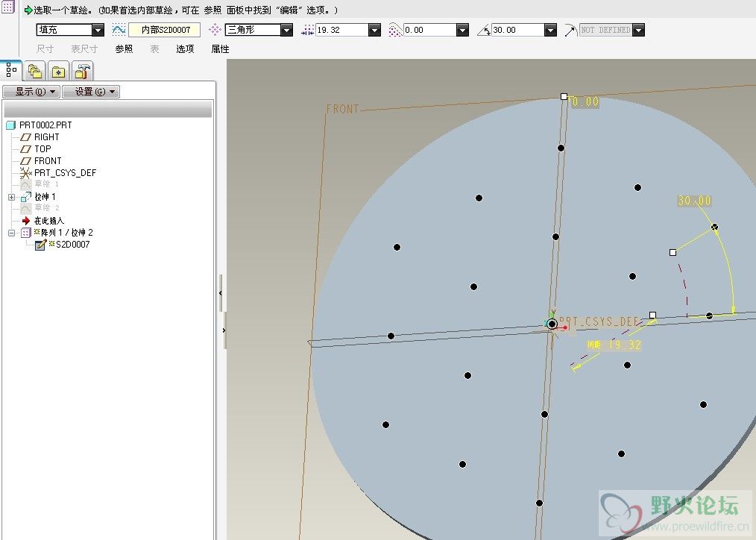Click the 30.00 rotation angle input field
The image size is (756, 540).
point(518,30)
